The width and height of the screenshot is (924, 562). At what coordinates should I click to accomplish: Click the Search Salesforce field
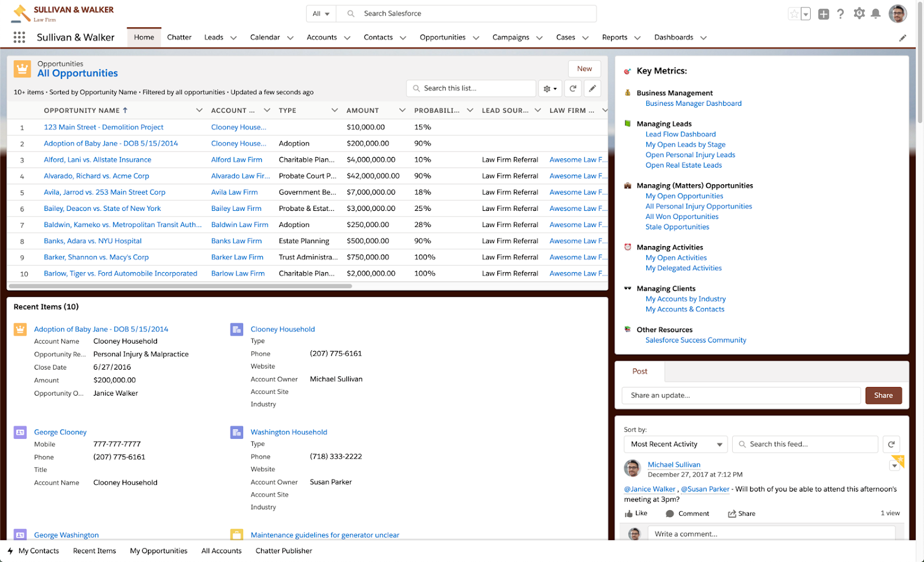(x=467, y=14)
